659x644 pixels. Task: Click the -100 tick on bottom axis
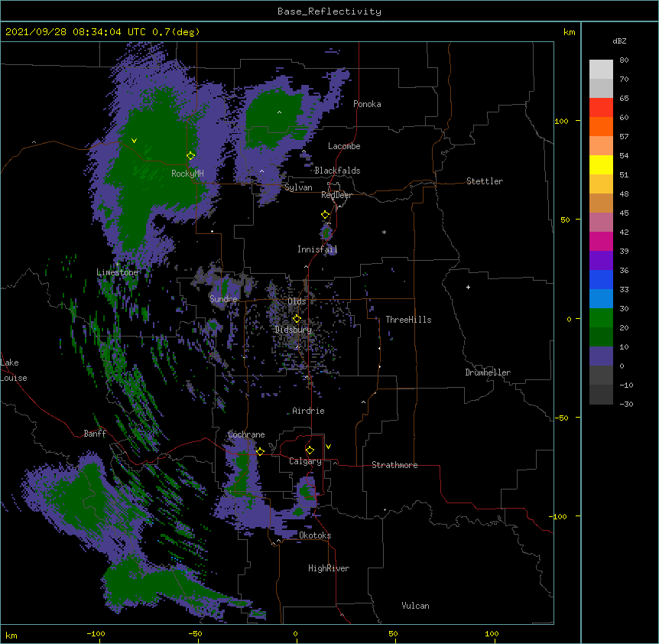96,633
